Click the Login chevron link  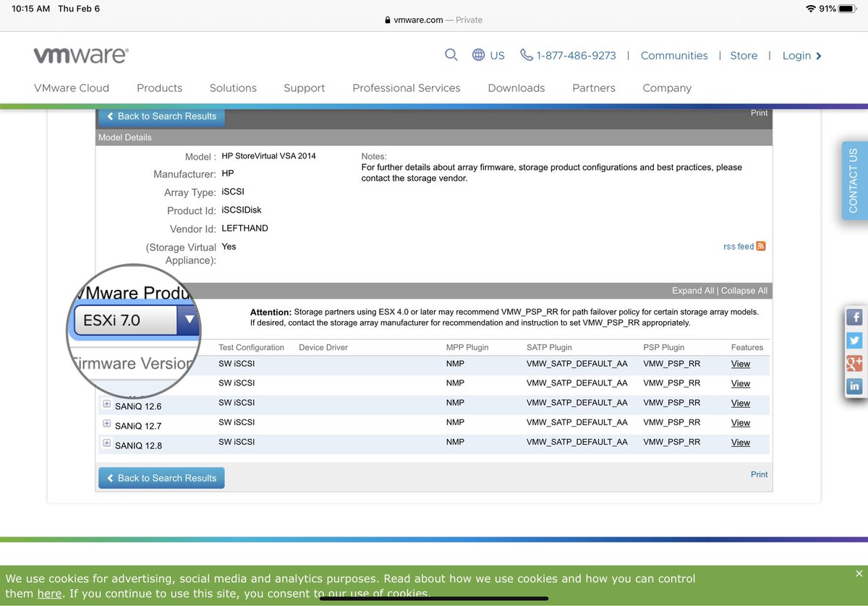tap(802, 56)
